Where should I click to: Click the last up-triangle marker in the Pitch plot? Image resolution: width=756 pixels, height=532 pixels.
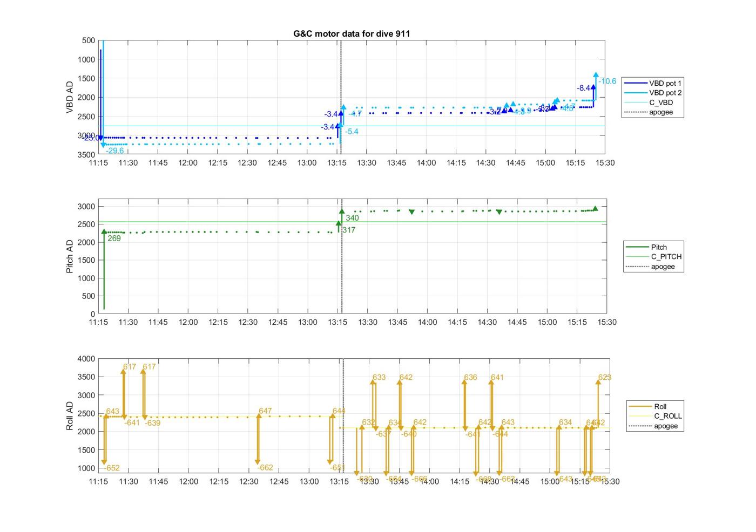[x=595, y=209]
